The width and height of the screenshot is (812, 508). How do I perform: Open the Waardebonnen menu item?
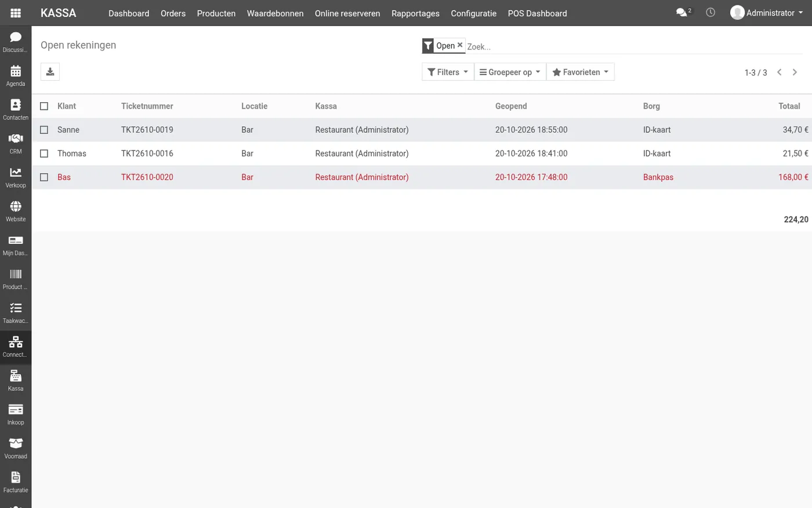tap(275, 13)
